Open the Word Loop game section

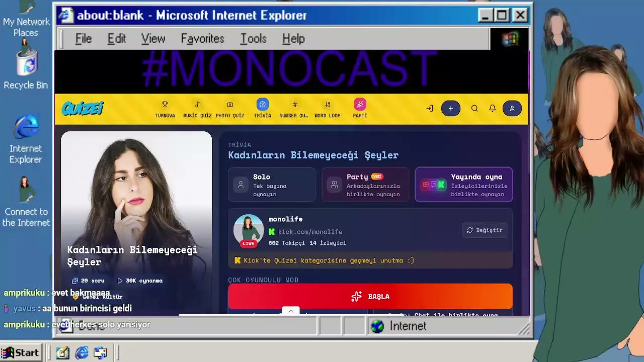(328, 109)
